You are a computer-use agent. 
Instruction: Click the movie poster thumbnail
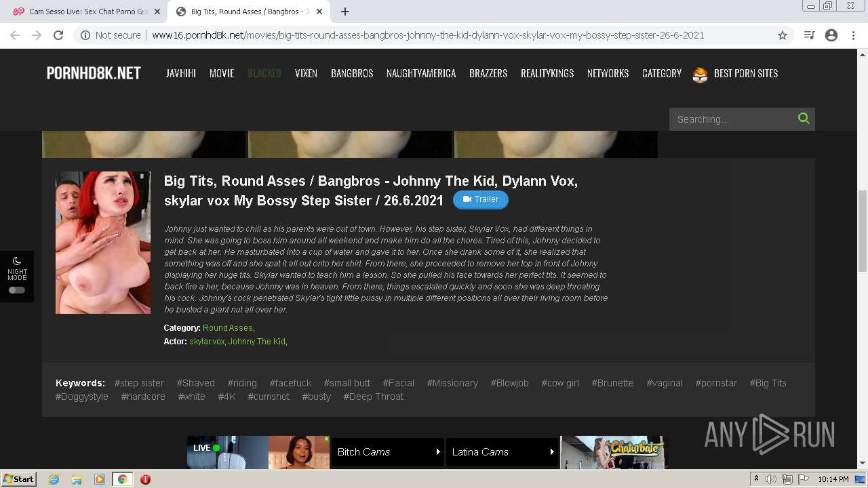click(103, 242)
